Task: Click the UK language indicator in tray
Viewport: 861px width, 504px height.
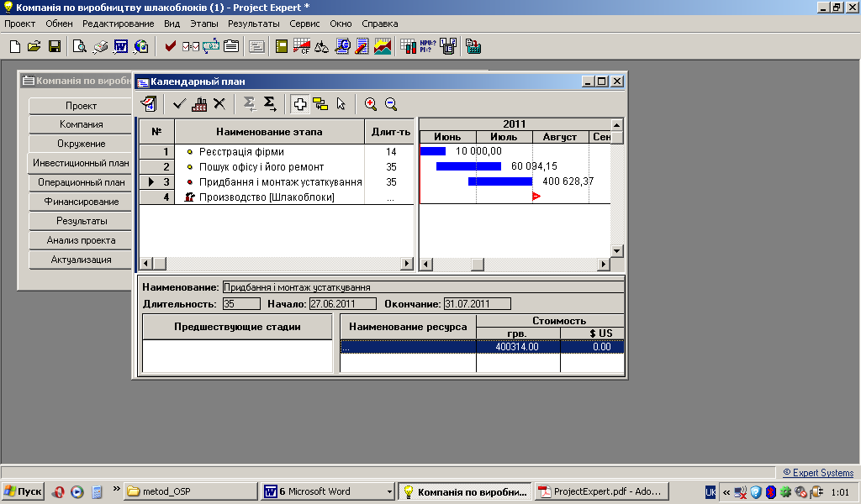Action: pos(710,492)
